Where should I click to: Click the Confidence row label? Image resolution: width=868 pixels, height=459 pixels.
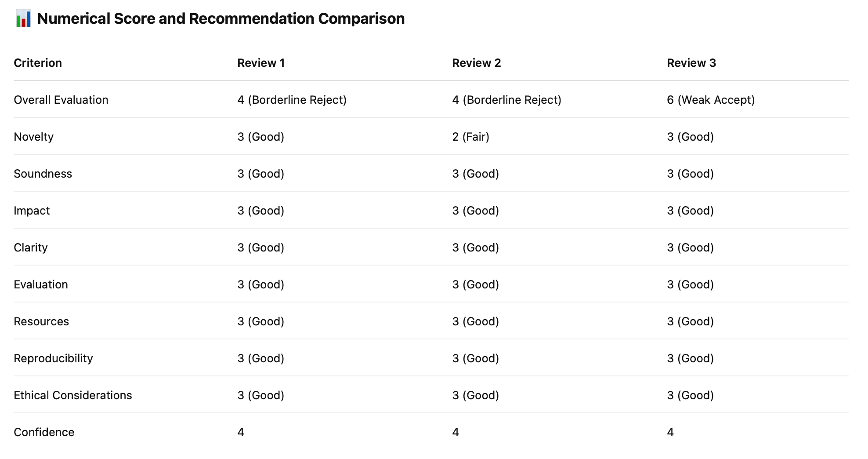click(x=44, y=432)
